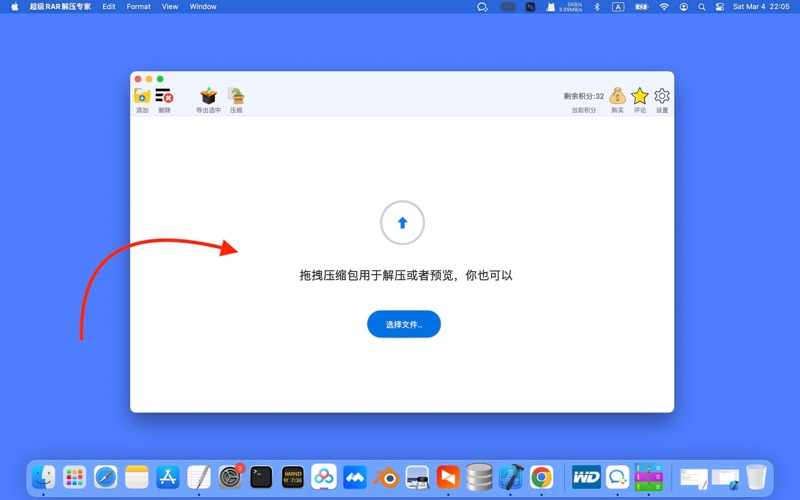The image size is (800, 500).
Task: Open the Format menu
Action: click(138, 7)
